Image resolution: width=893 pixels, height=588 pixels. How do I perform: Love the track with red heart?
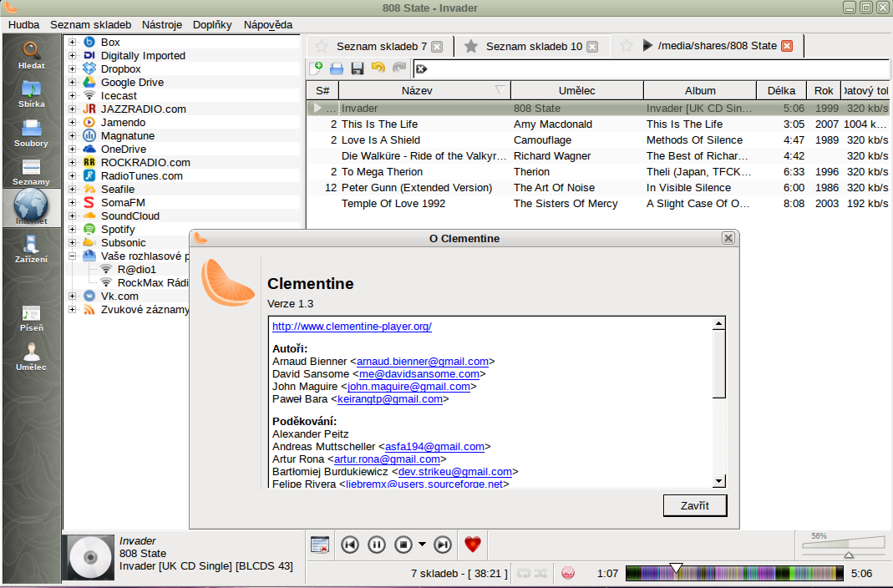point(473,545)
